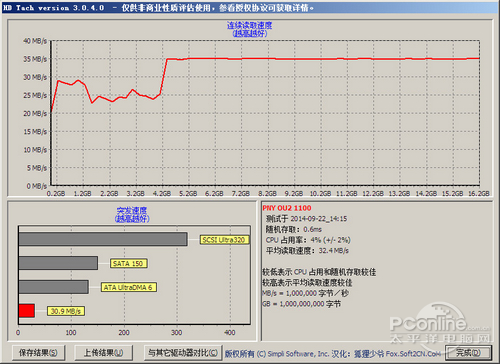Open 与其它驱动器对比(C) comparison
Screen dimensions: 500x364
point(183,352)
